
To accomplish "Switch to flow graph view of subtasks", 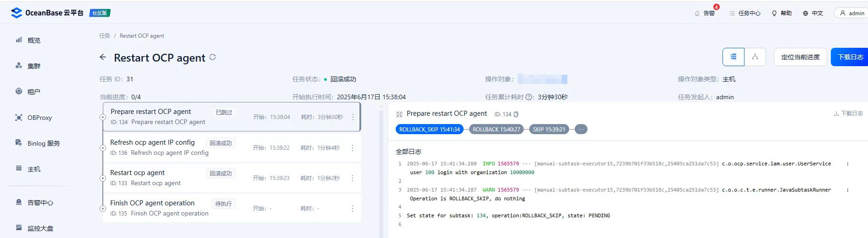I will 755,57.
